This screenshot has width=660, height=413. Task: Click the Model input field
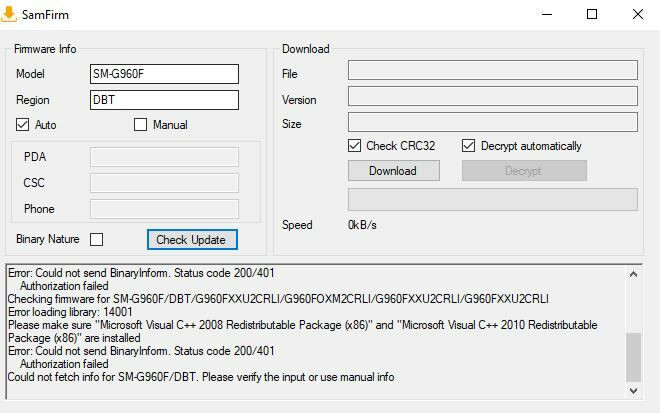pos(164,74)
